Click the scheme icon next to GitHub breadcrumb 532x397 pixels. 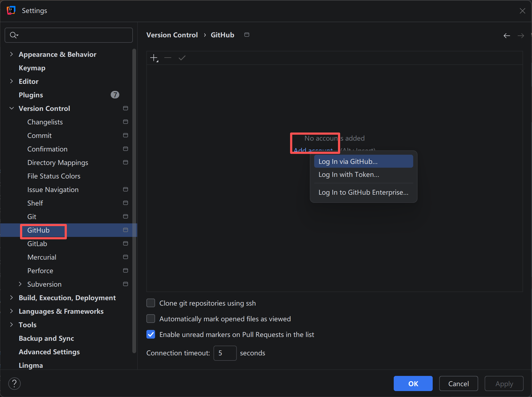point(247,35)
